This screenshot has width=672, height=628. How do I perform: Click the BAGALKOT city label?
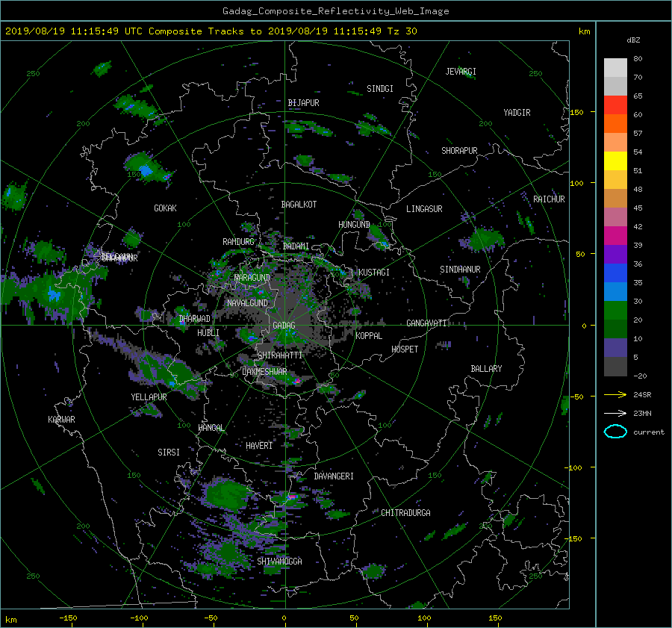[299, 205]
